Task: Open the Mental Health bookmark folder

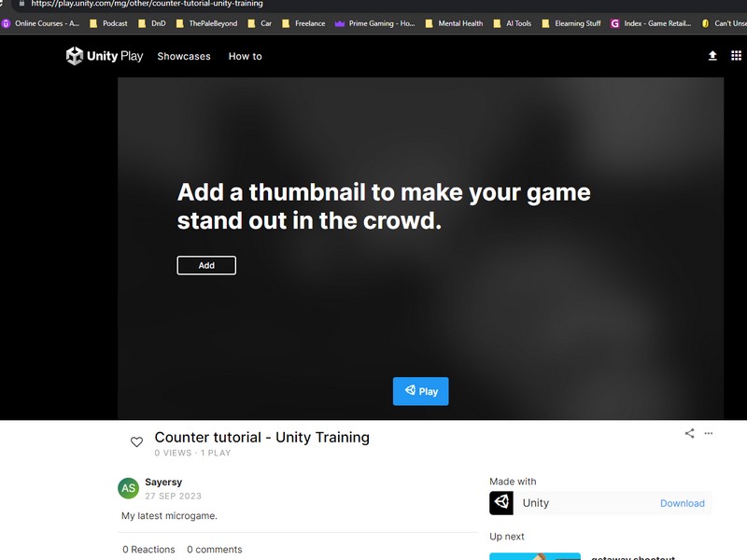Action: click(454, 23)
